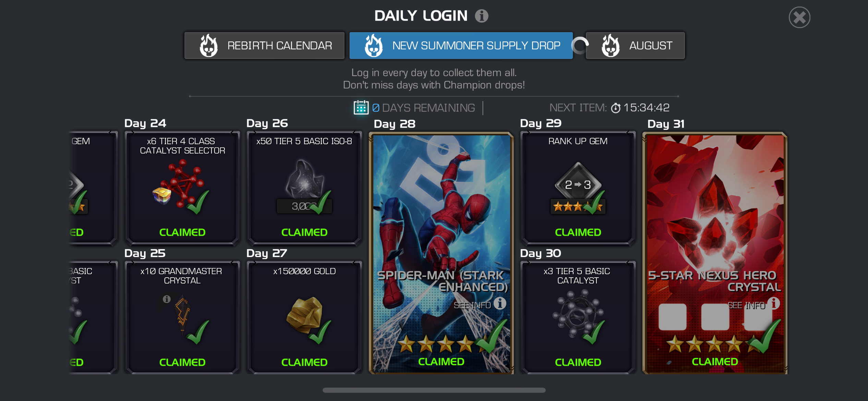Viewport: 868px width, 401px height.
Task: Tap Claimed label on Day 29 card
Action: click(x=578, y=232)
